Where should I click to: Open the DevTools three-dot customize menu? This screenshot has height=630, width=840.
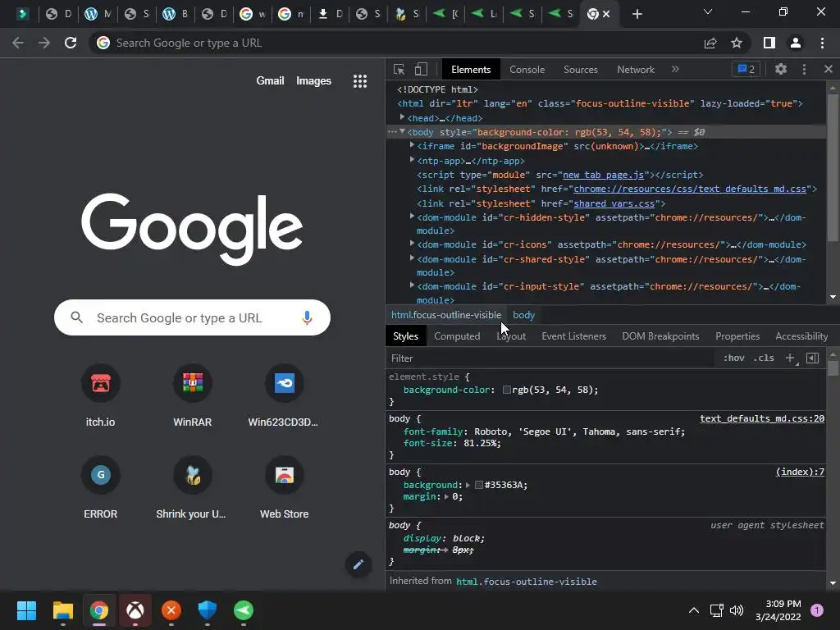pyautogui.click(x=804, y=69)
